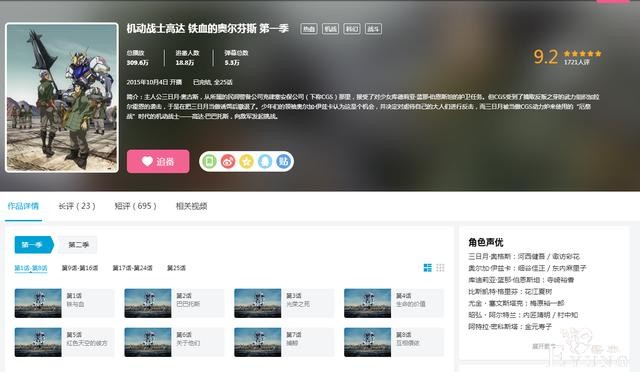
Task: Click the 三日月·奥格斯 voice cast row
Action: click(x=524, y=256)
